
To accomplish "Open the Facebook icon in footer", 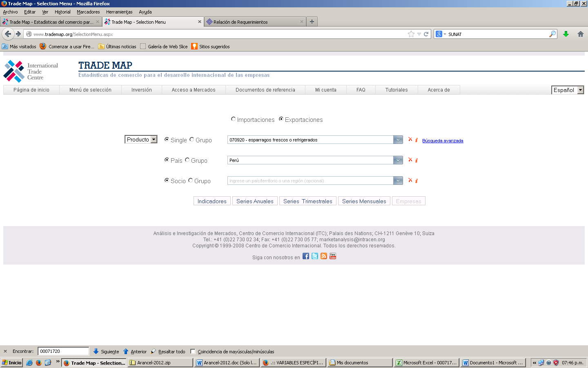I will tap(306, 256).
